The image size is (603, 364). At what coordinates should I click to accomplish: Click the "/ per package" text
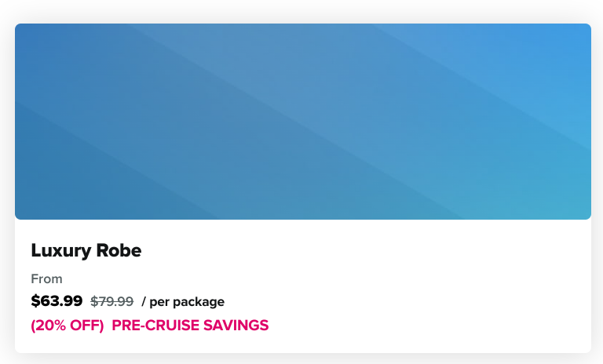[183, 302]
